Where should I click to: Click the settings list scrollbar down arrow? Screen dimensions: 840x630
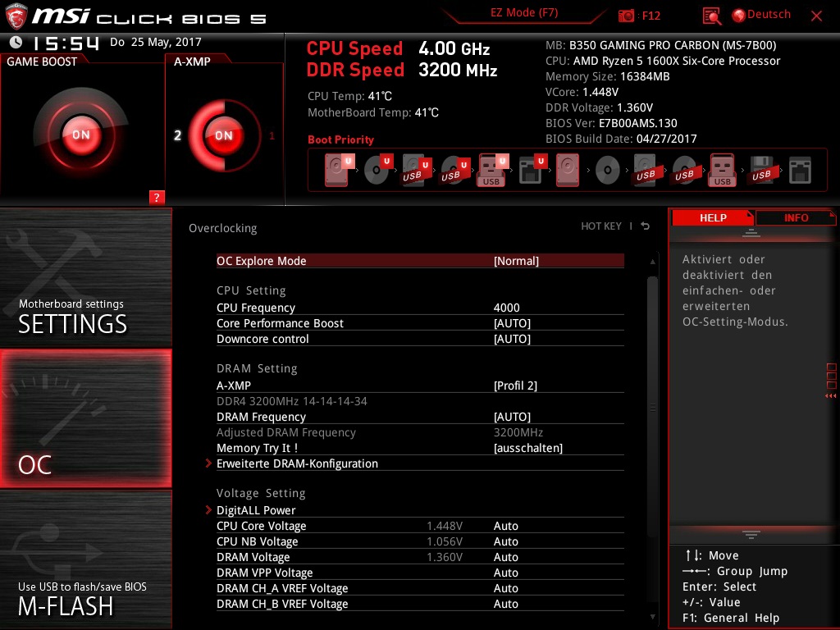(x=652, y=617)
